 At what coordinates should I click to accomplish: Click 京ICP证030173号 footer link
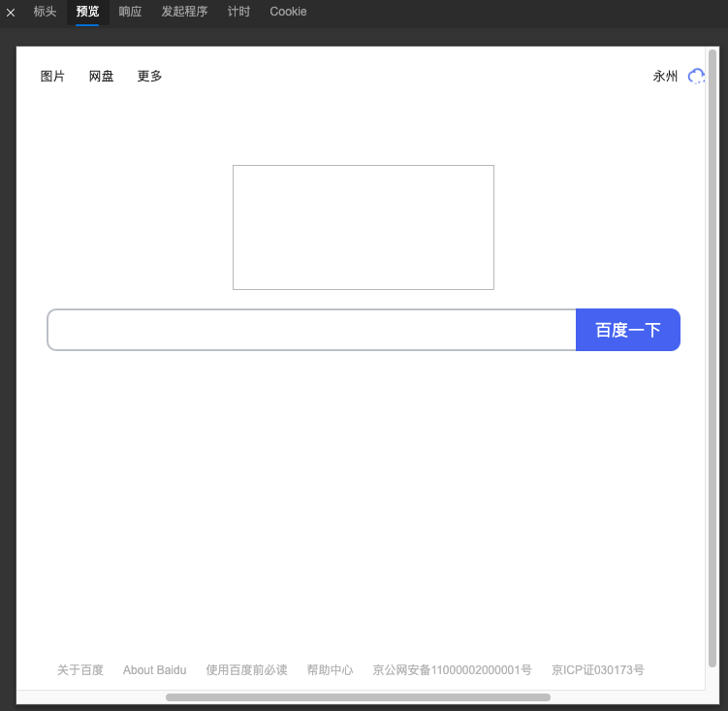(x=597, y=669)
